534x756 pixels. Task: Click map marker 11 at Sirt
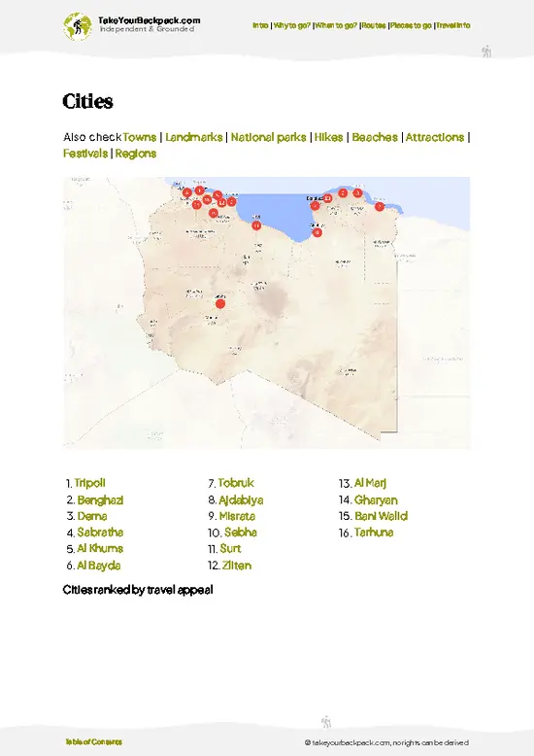click(256, 225)
